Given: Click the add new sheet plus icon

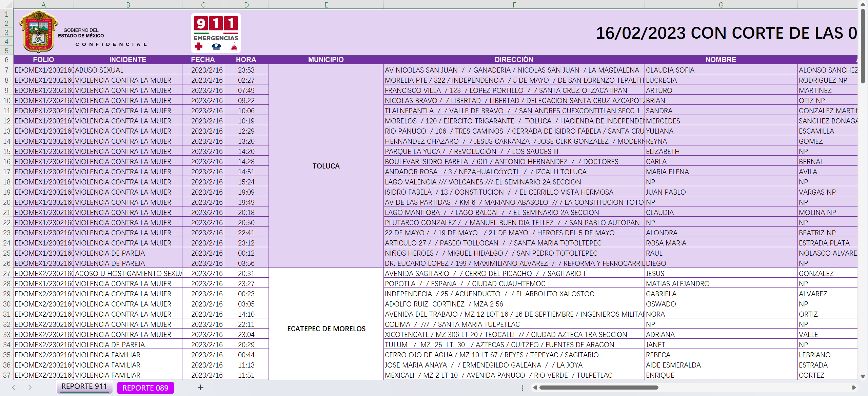Looking at the screenshot, I should tap(200, 388).
